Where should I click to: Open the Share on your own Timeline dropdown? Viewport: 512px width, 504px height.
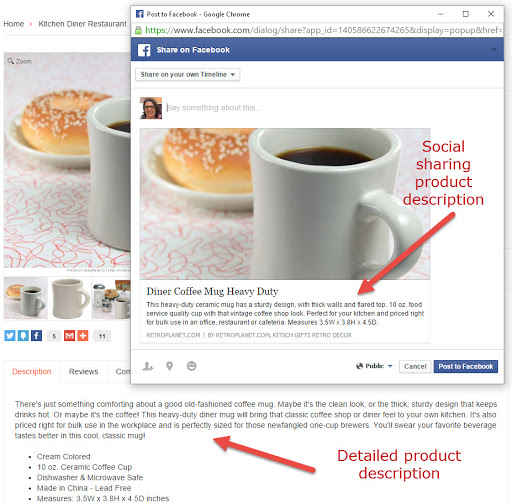point(187,75)
